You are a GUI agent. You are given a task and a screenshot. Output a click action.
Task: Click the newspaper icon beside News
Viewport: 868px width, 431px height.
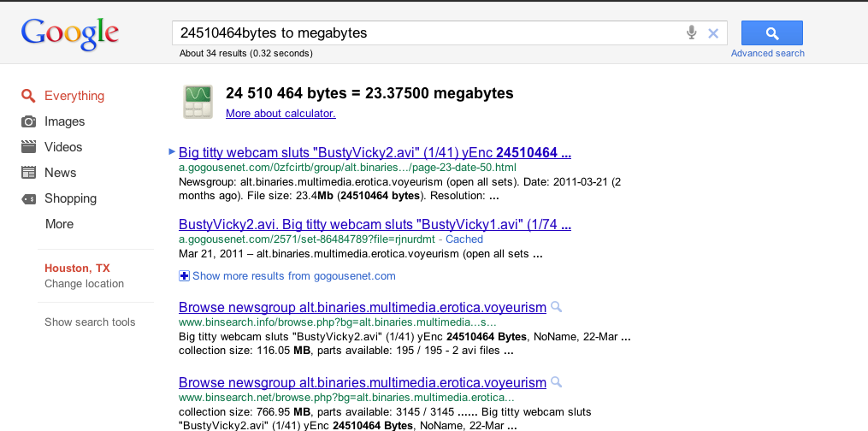[x=28, y=173]
